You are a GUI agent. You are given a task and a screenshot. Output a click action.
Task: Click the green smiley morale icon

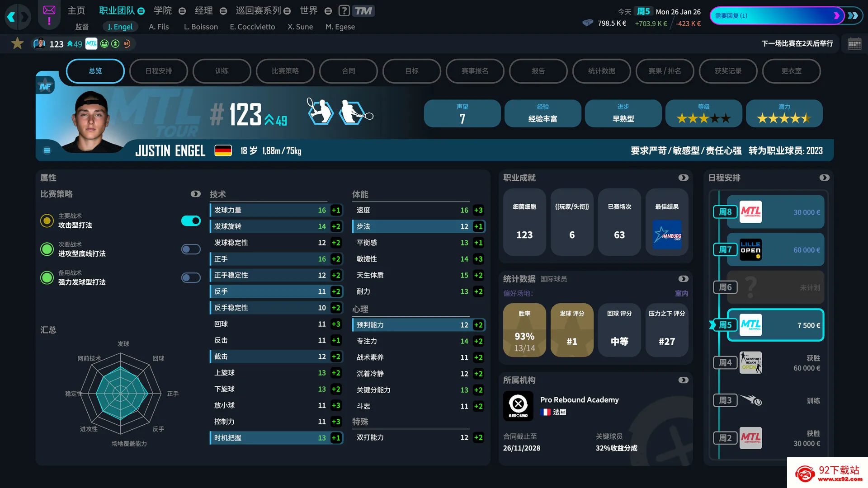[104, 44]
